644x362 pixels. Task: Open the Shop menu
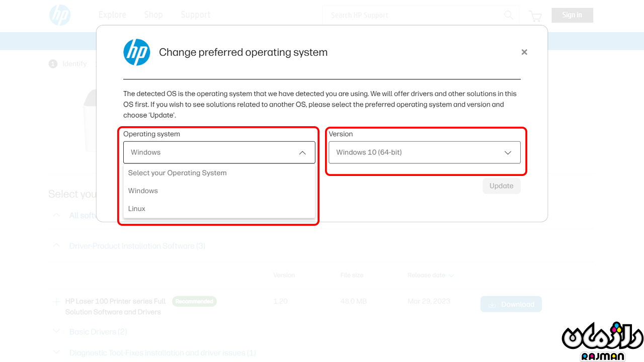[153, 15]
